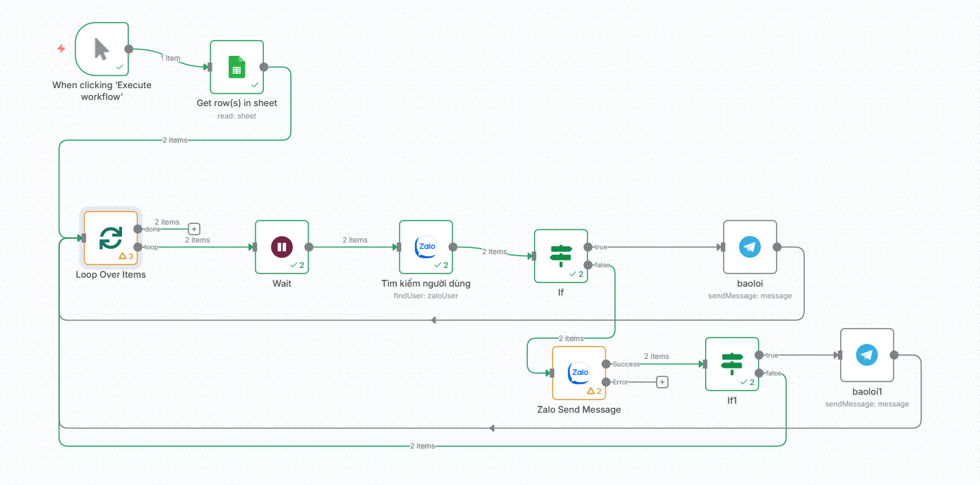Click '2 items' label on Success connection

pyautogui.click(x=657, y=356)
